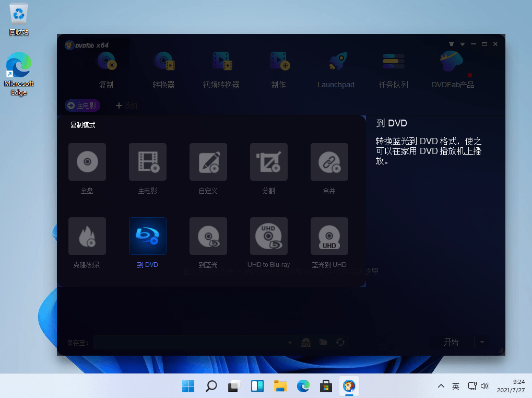
Task: Click the DVDFab x64 logo
Action: [87, 45]
